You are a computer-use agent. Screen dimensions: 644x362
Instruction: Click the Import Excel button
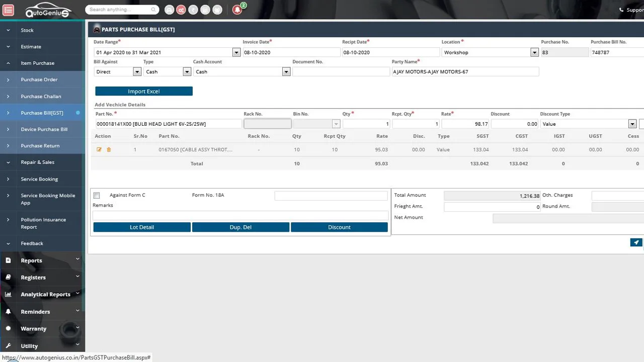tap(144, 92)
